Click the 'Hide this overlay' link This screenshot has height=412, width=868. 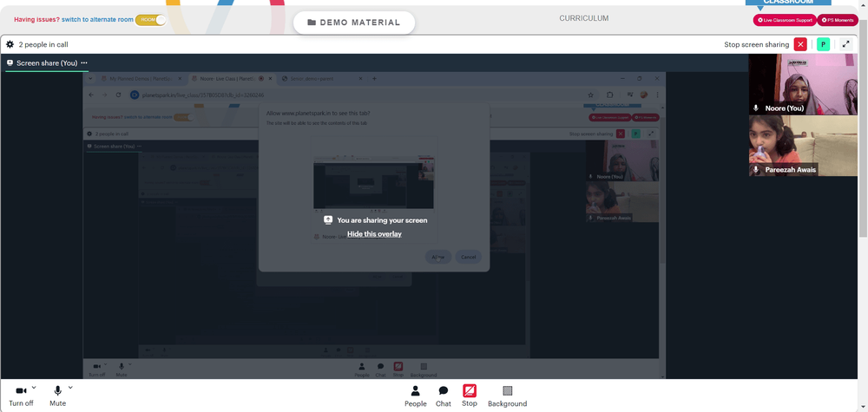374,234
